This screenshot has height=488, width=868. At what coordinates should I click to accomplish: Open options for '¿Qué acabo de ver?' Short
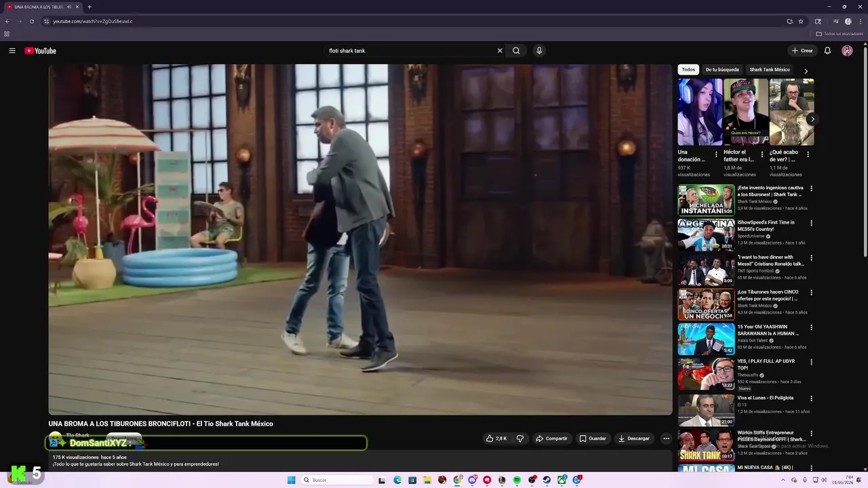(x=808, y=155)
